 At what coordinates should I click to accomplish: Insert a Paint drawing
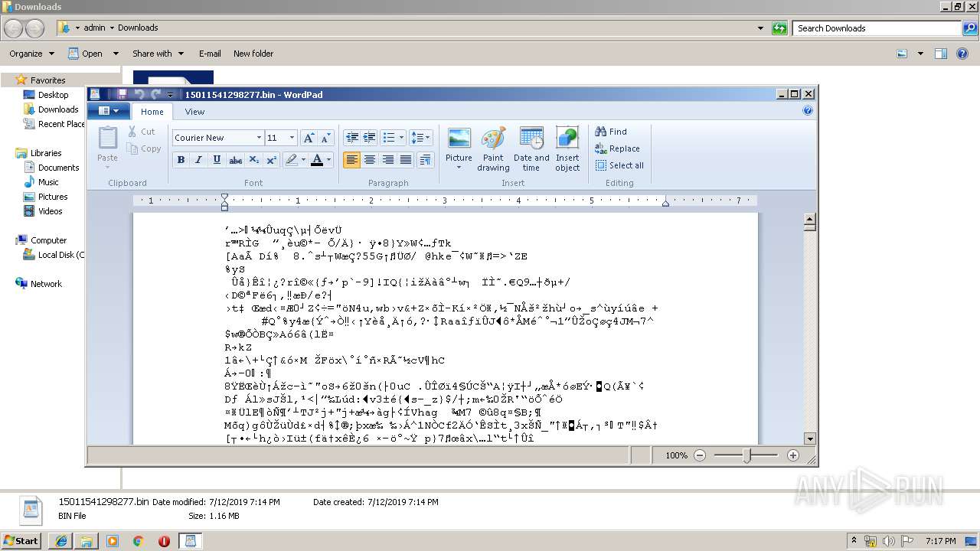coord(493,149)
